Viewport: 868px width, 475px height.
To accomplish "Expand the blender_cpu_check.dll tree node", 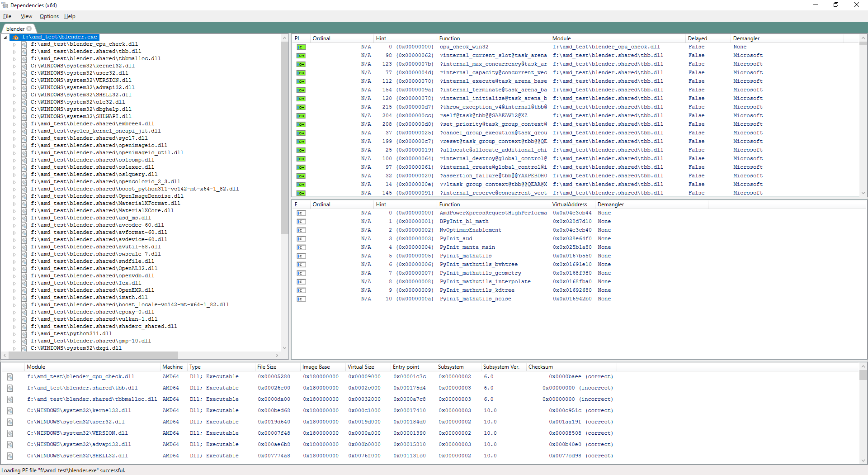I will coord(14,45).
